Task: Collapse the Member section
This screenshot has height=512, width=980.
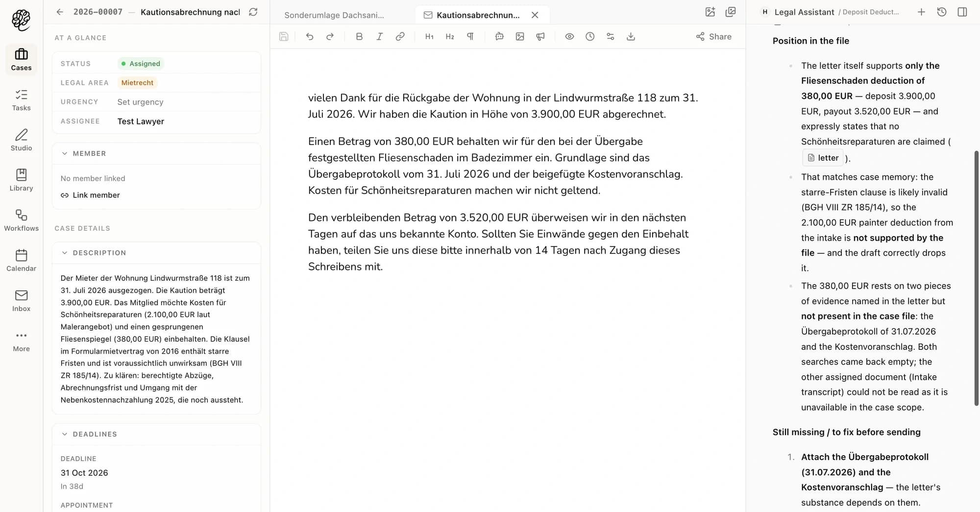Action: pos(65,153)
